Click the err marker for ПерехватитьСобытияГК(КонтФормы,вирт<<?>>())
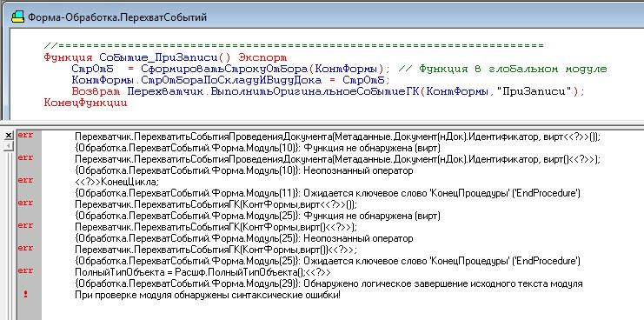Screen dimensions: 644x320 (25, 203)
